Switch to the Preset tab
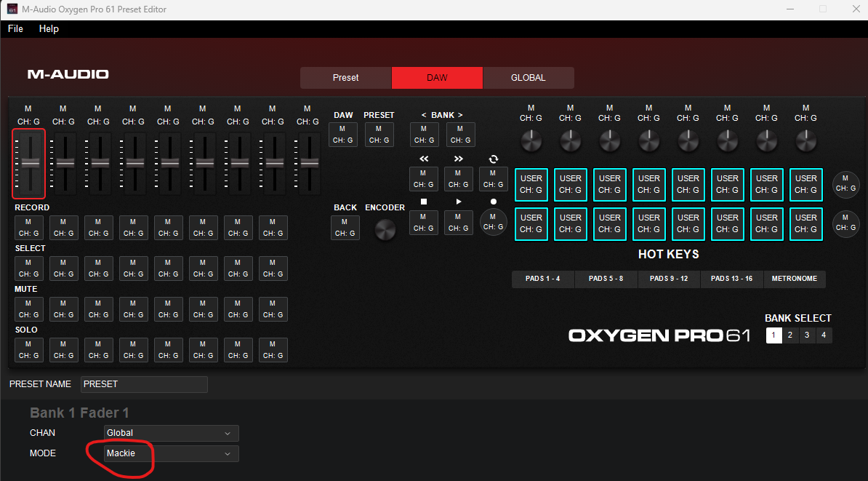868x481 pixels. point(346,78)
